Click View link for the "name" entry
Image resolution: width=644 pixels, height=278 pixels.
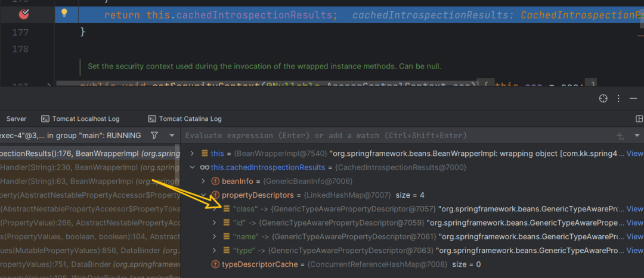coord(634,236)
